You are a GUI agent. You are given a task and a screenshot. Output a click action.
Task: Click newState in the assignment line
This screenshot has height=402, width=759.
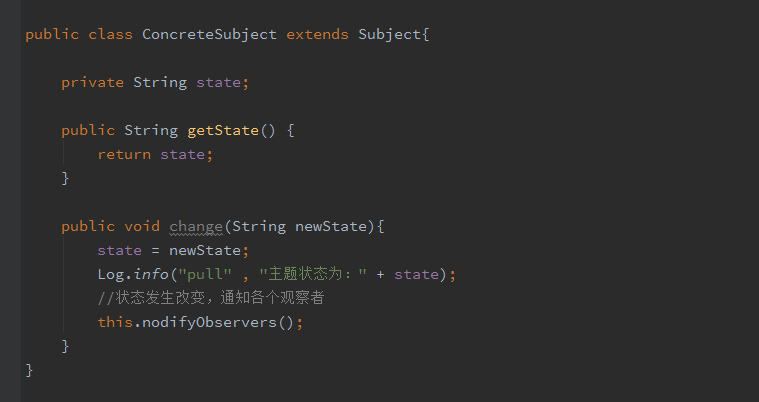click(x=205, y=250)
